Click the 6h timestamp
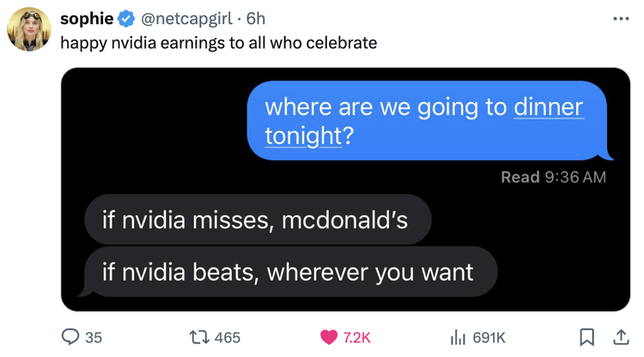The height and width of the screenshot is (357, 644). (x=256, y=18)
